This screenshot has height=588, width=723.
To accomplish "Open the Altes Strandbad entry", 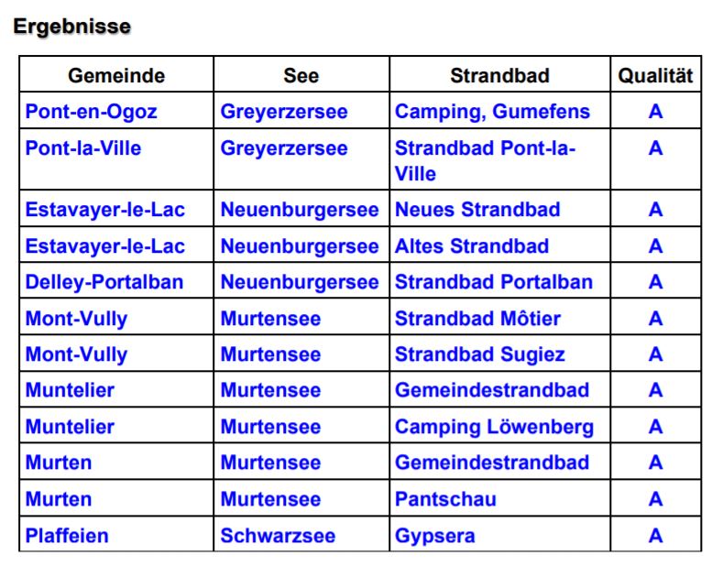I will [471, 246].
